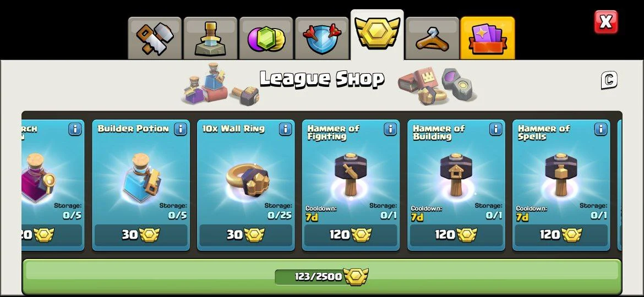
Task: Show info for Hammer of Building
Action: click(495, 129)
